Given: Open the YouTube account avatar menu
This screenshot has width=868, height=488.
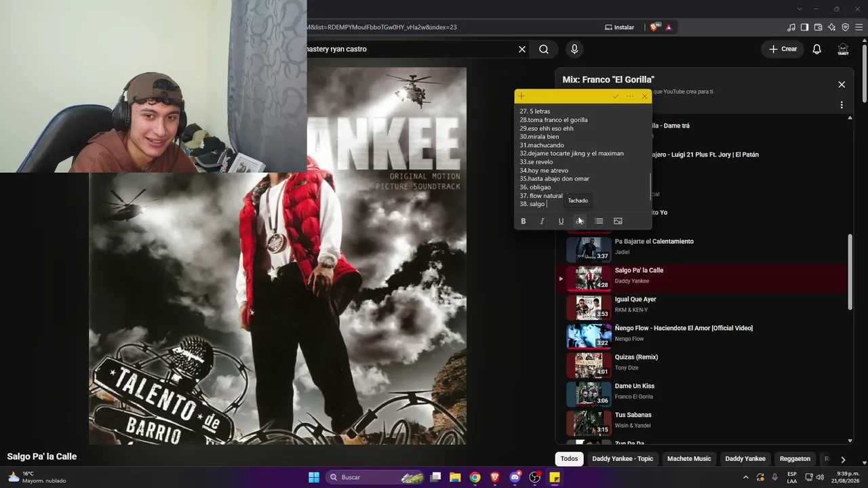Looking at the screenshot, I should click(x=843, y=49).
